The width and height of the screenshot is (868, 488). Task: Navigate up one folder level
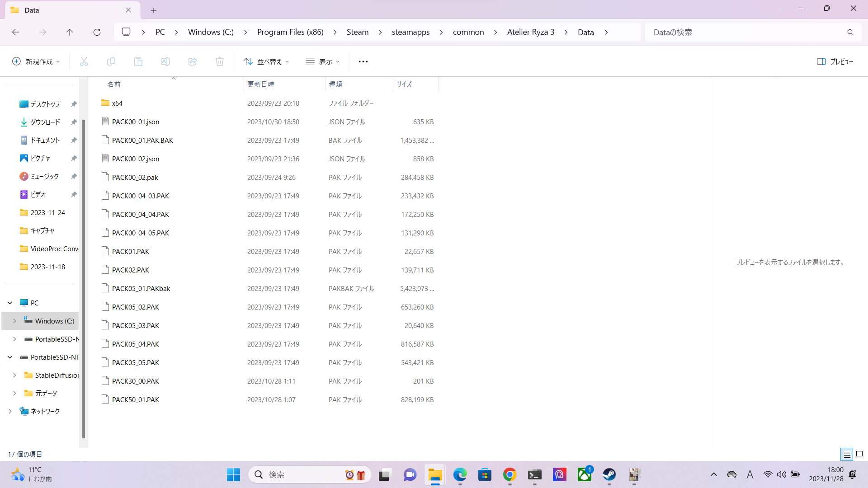pyautogui.click(x=70, y=32)
